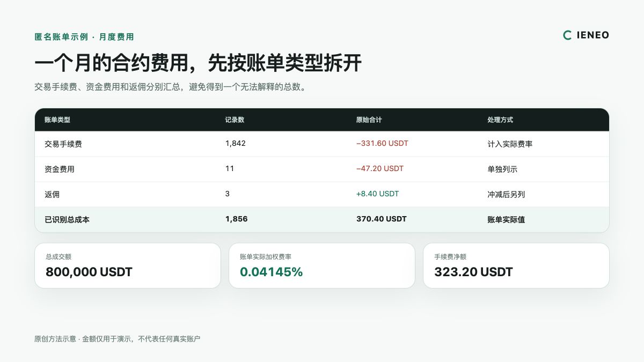Click the amount '−331.60 USDT'
Screen dimensions: 644x362
[382, 144]
